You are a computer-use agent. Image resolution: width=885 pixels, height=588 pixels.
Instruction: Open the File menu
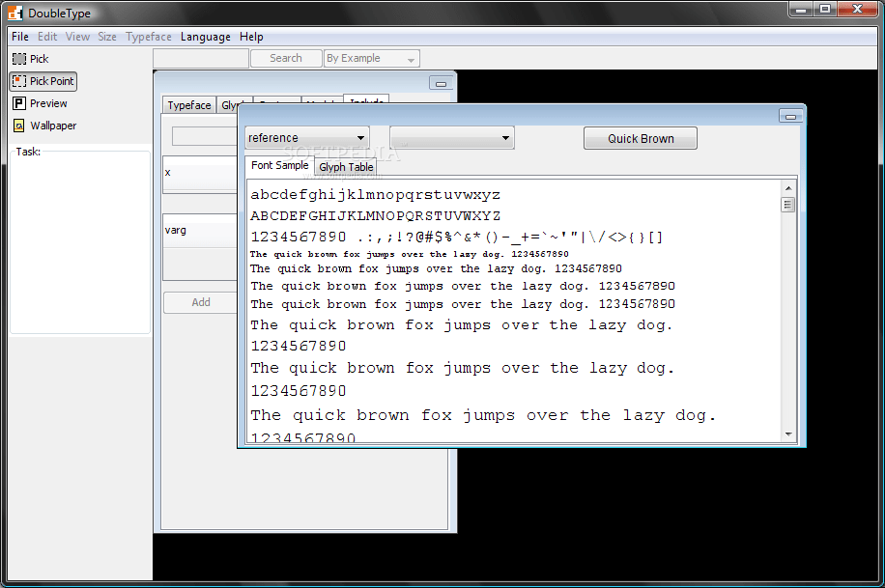19,37
